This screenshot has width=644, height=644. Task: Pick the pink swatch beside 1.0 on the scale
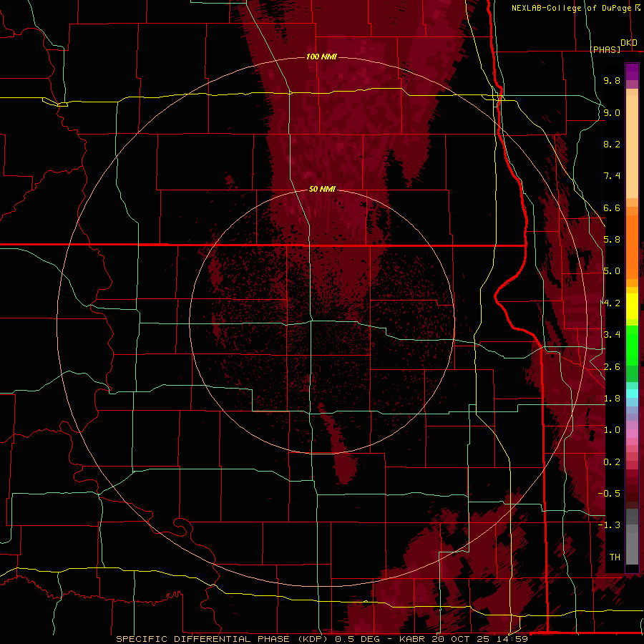point(632,434)
